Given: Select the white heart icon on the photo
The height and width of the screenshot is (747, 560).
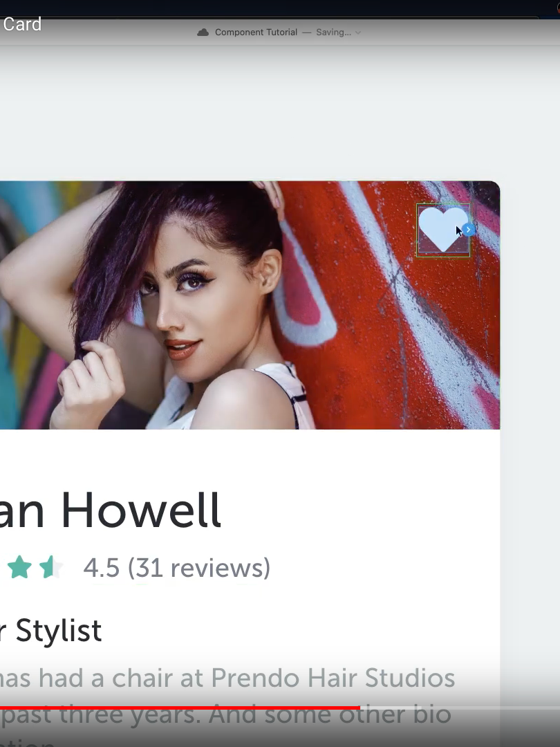Looking at the screenshot, I should click(442, 230).
